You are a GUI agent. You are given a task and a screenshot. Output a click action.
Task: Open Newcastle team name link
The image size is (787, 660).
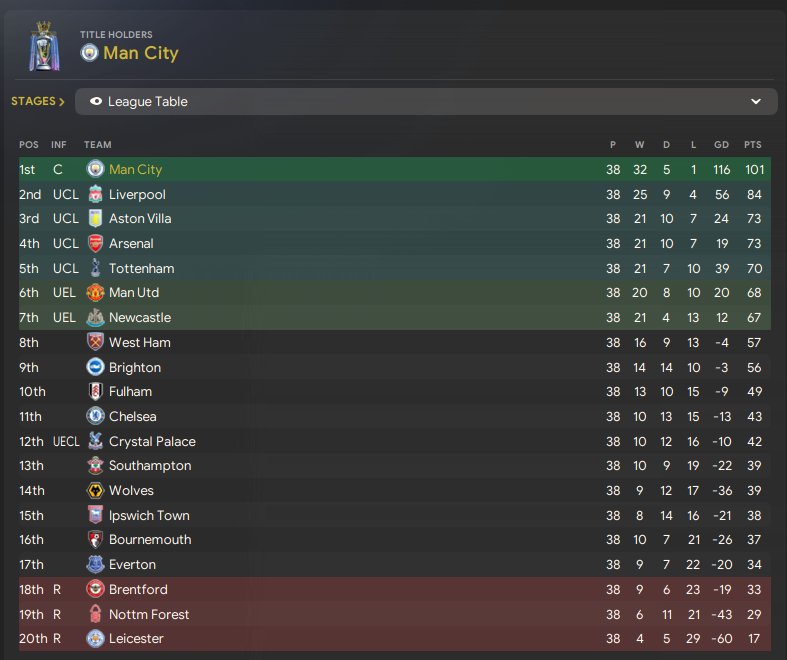coord(140,317)
